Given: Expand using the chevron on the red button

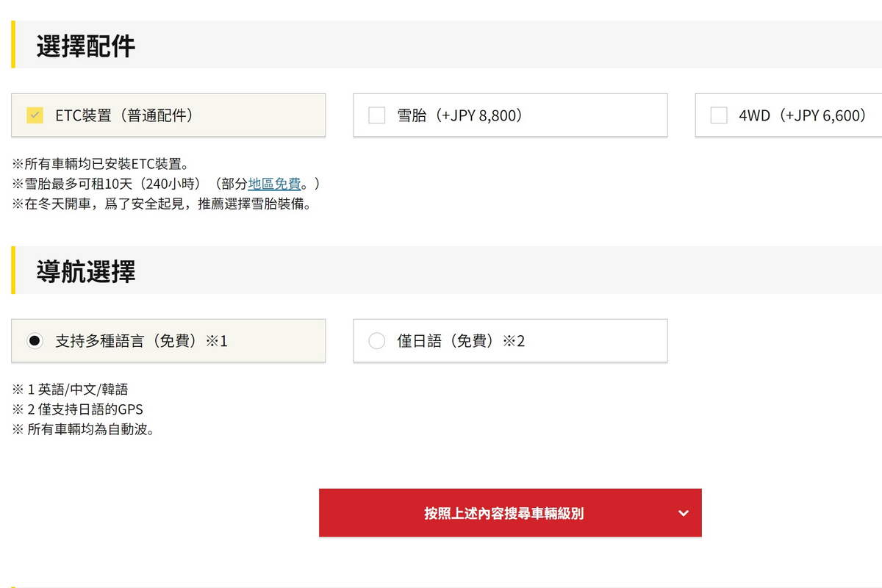Looking at the screenshot, I should click(684, 513).
